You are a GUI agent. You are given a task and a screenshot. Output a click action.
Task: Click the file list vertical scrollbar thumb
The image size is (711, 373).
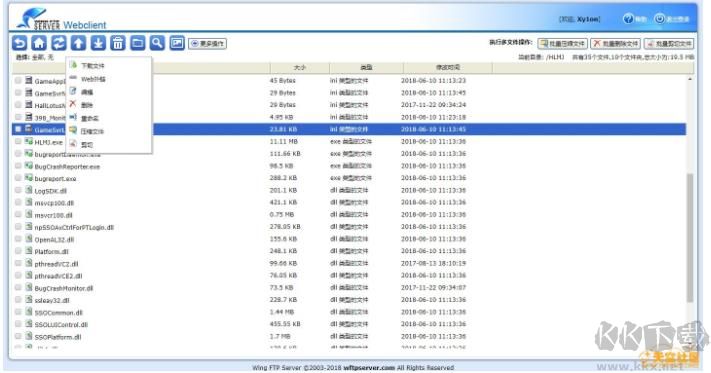[690, 237]
